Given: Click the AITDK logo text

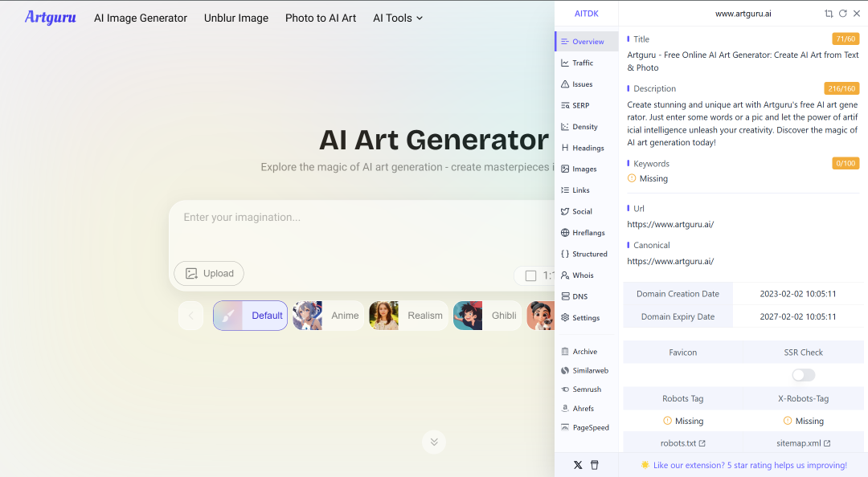Looking at the screenshot, I should (586, 14).
